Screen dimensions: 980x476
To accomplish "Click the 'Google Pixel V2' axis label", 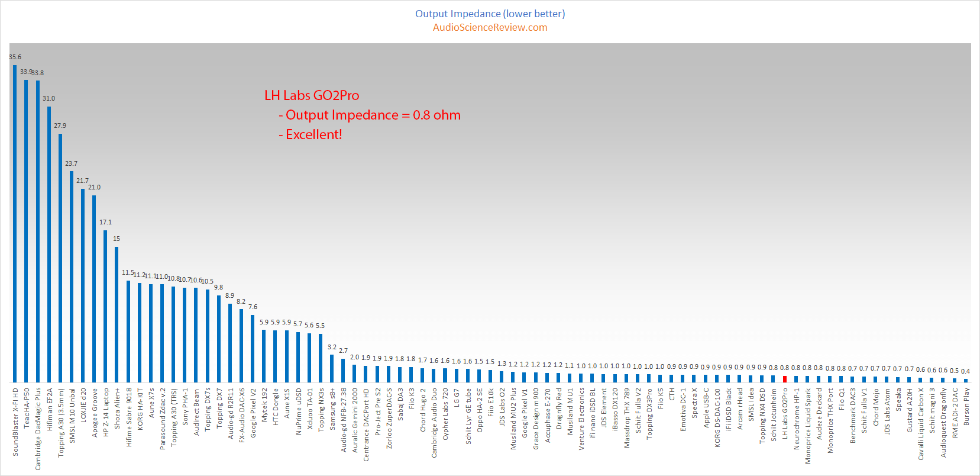I will (x=253, y=413).
